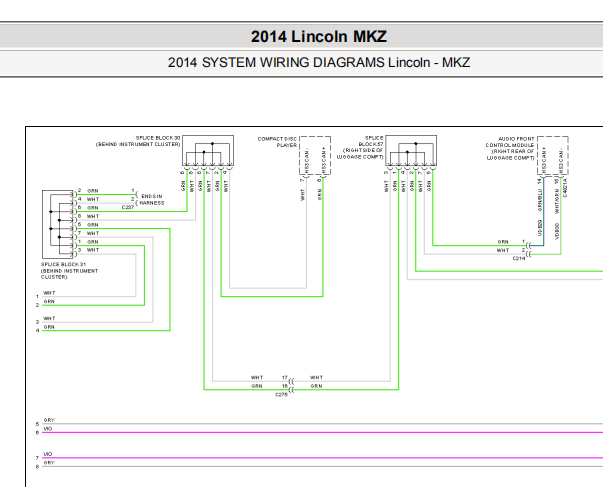Click "GRN" wire label under CD player pin 6
The width and height of the screenshot is (603, 487).
pos(320,194)
